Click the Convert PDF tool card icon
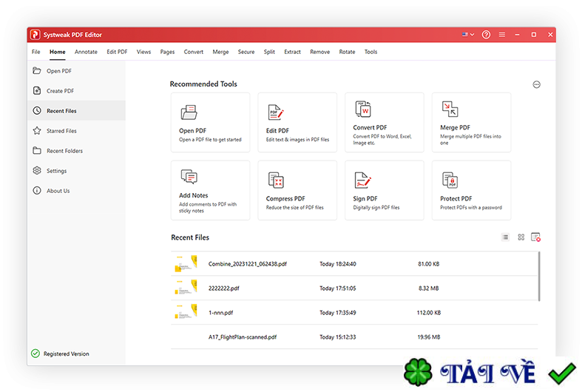 [x=363, y=109]
